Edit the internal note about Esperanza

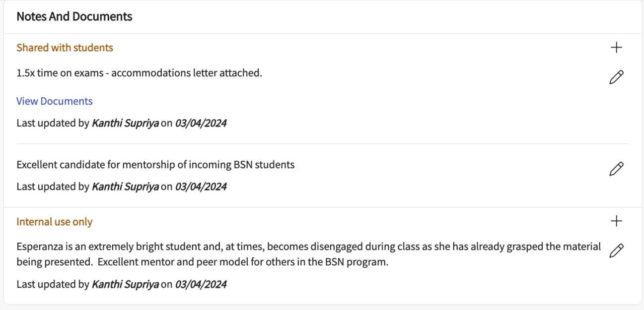616,250
